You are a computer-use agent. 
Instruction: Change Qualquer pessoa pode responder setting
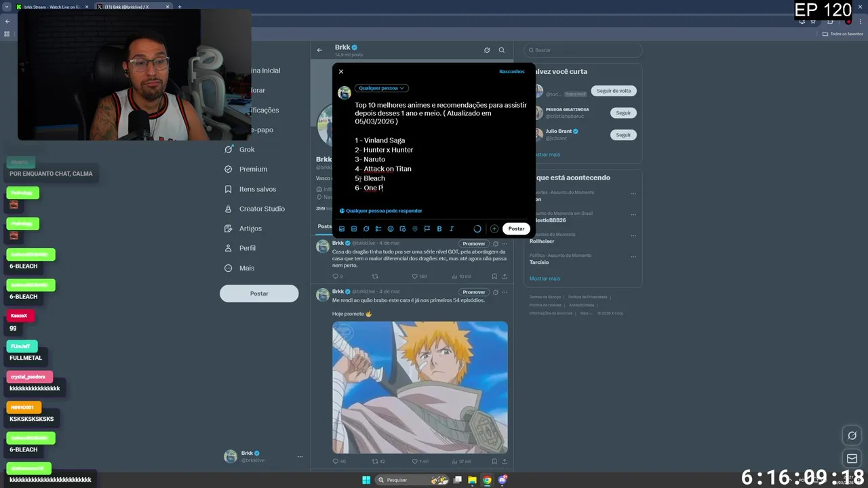[381, 211]
